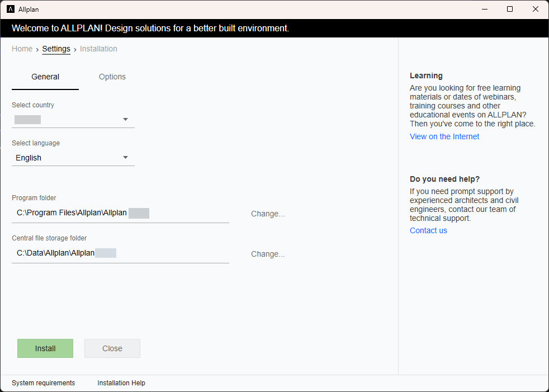
Task: Click Installation in the breadcrumb
Action: coord(98,49)
